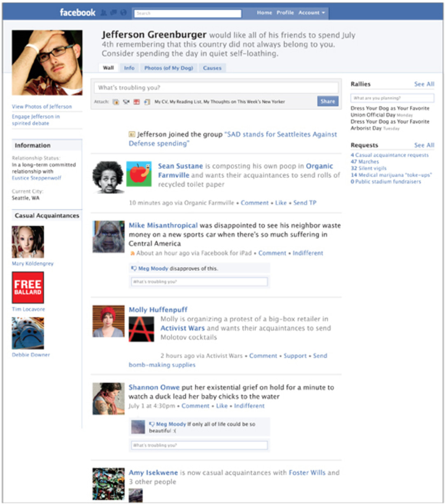Attach a photo using the first attach icon
Viewport: 445px width, 504px height.
point(116,102)
